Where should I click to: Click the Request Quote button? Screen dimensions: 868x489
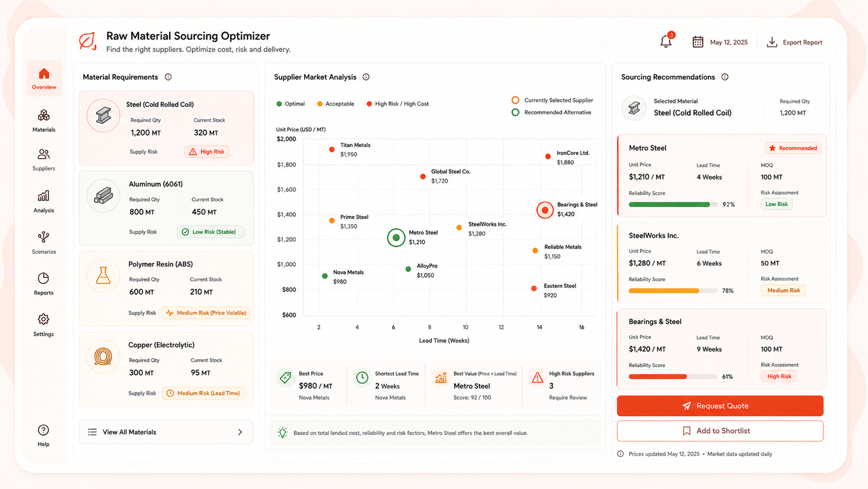coord(720,406)
